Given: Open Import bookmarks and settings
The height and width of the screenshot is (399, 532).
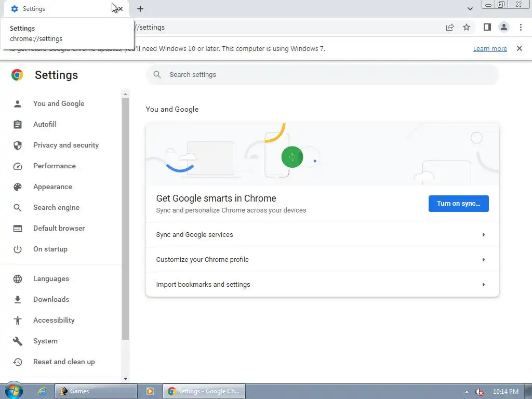Looking at the screenshot, I should click(x=322, y=285).
